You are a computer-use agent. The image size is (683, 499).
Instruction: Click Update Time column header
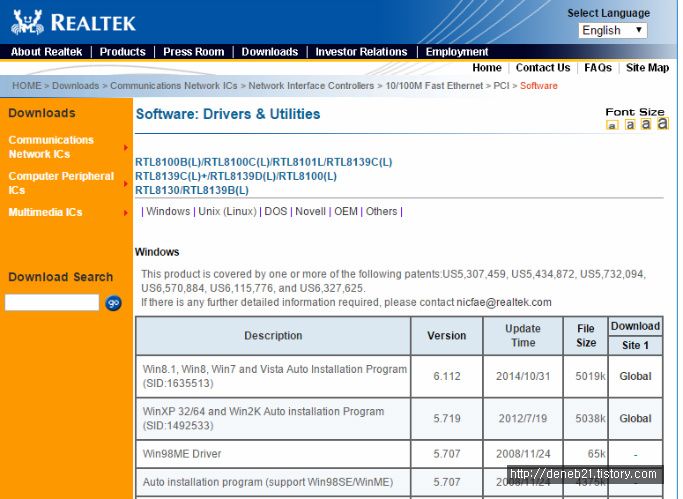pyautogui.click(x=523, y=336)
